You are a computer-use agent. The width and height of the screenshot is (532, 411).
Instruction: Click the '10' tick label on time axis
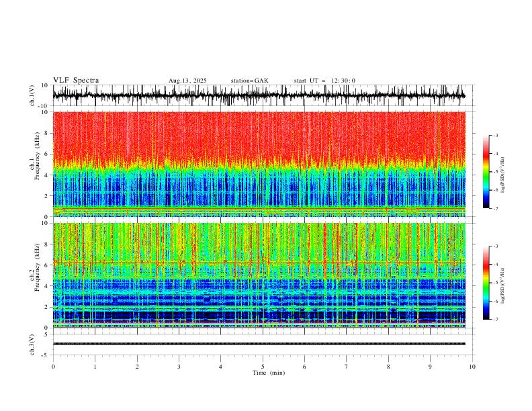(472, 367)
